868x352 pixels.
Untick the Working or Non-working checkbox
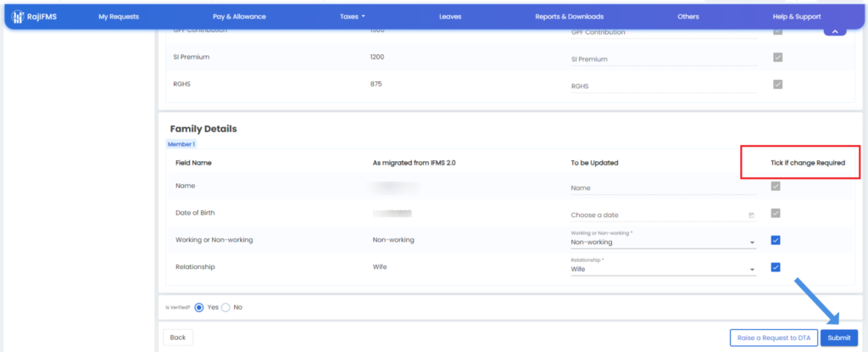pyautogui.click(x=776, y=240)
